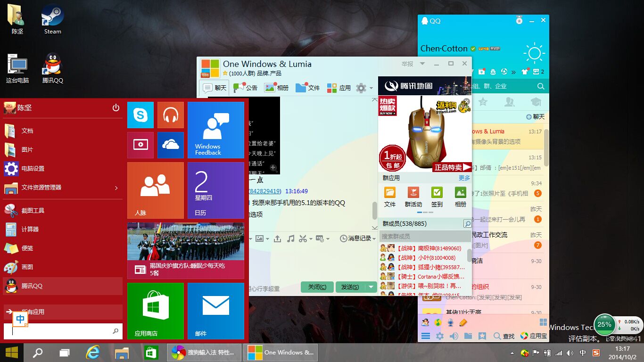
Task: Click the weather sun icon in QQ
Action: click(x=534, y=53)
